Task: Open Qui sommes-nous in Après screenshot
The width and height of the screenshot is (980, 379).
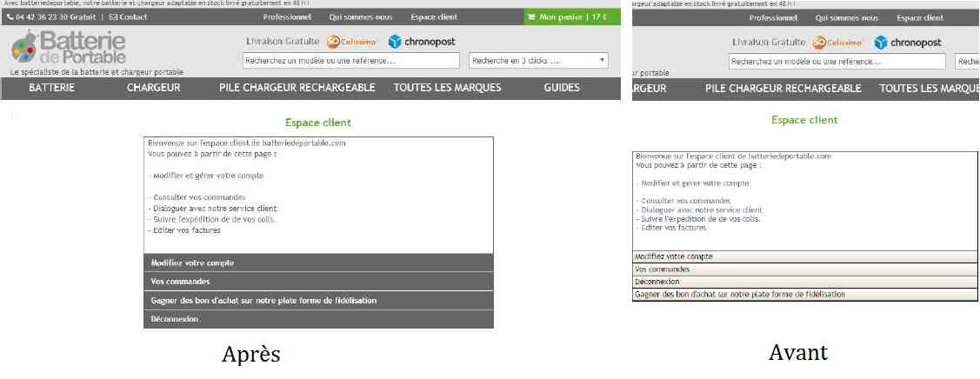Action: click(361, 17)
